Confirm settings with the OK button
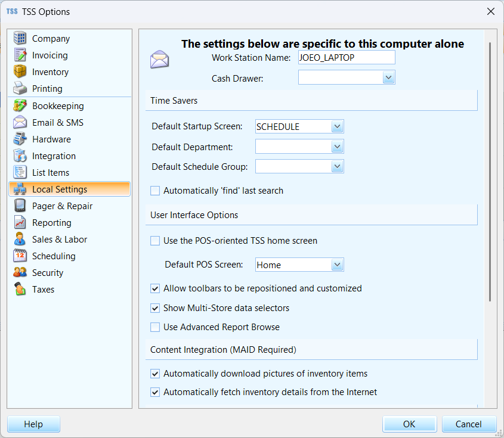 pos(410,424)
